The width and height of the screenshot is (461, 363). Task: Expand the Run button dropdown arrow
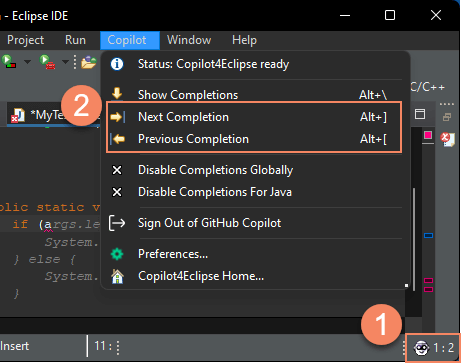27,62
